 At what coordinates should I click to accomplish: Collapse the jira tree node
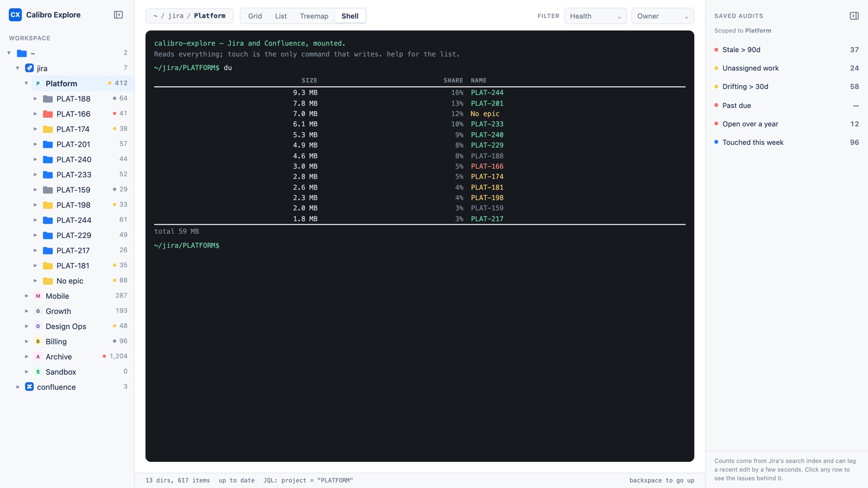[x=18, y=68]
